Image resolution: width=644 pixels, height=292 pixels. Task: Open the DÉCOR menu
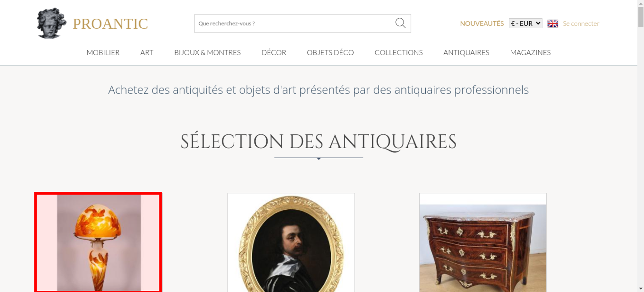click(x=274, y=52)
